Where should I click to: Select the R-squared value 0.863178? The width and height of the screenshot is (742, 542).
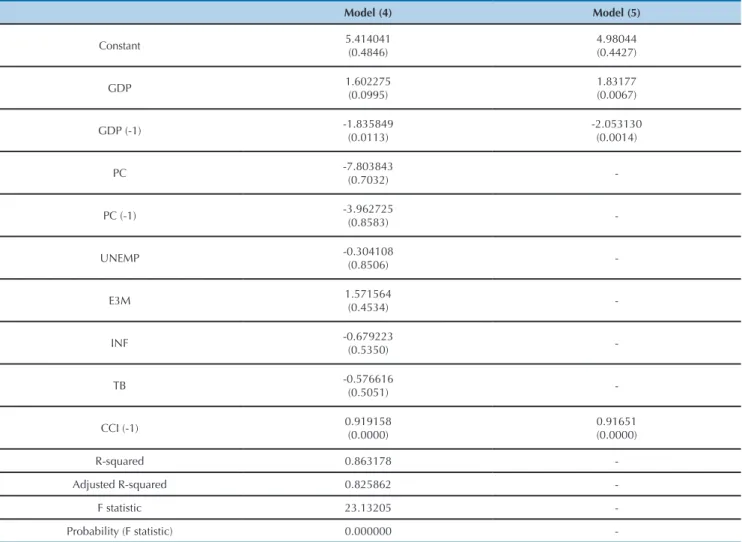point(368,461)
